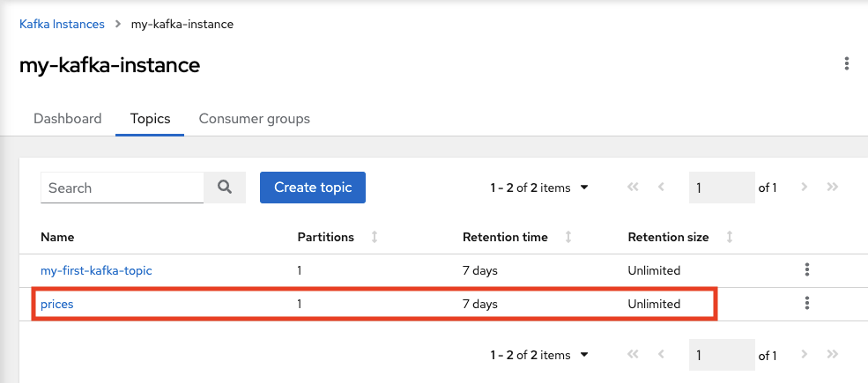This screenshot has height=383, width=868.
Task: Go to last page in top pagination
Action: click(832, 188)
